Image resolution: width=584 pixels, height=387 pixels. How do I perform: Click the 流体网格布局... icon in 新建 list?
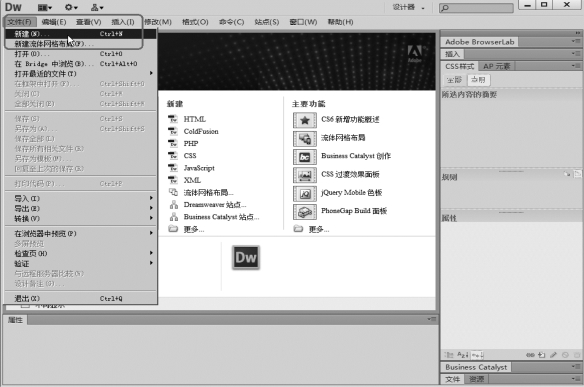coord(173,192)
